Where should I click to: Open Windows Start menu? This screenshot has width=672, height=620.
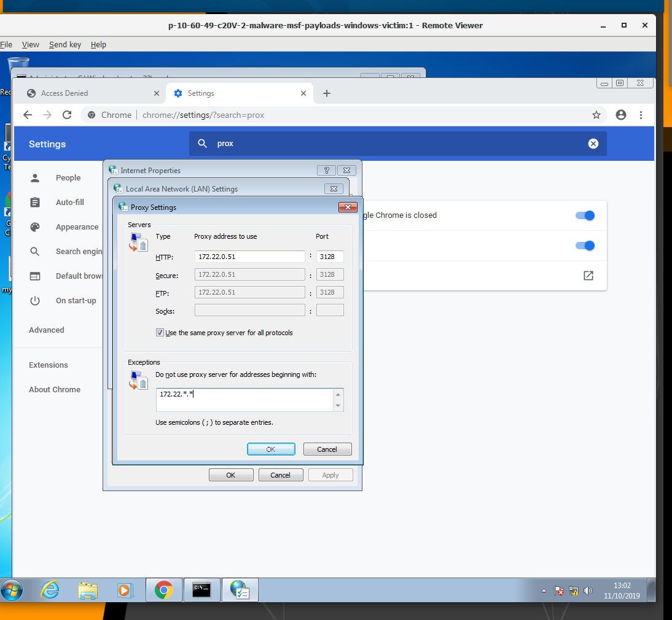point(12,590)
